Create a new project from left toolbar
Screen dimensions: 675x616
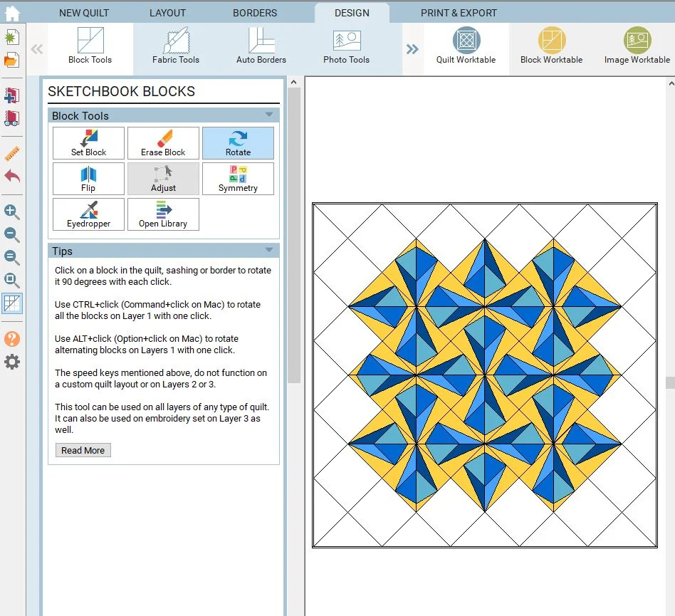(x=11, y=38)
